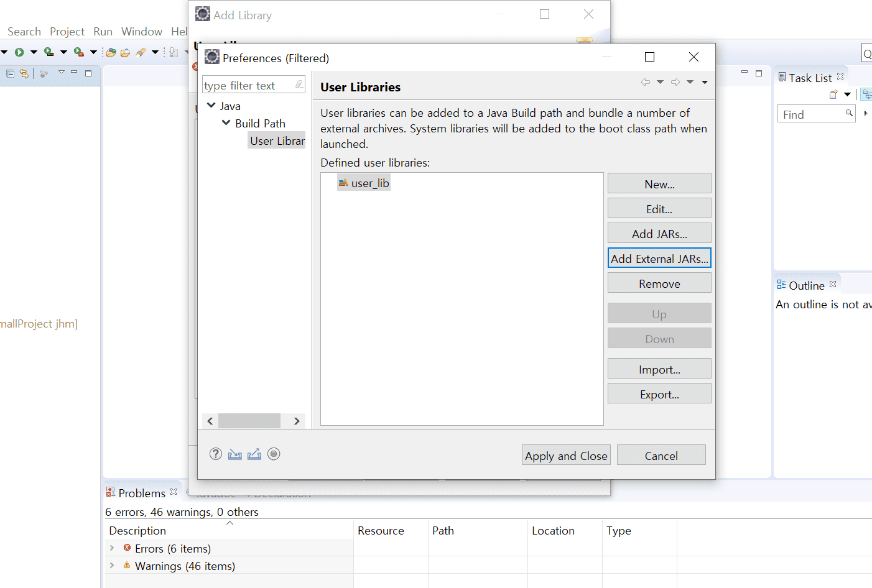Expand the Warnings (46 items) group
872x588 pixels.
pyautogui.click(x=112, y=566)
